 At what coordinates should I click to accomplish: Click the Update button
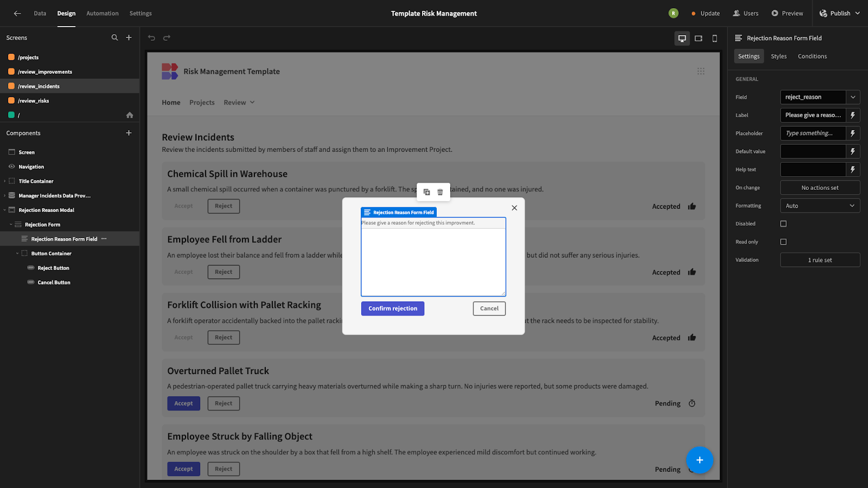(705, 14)
